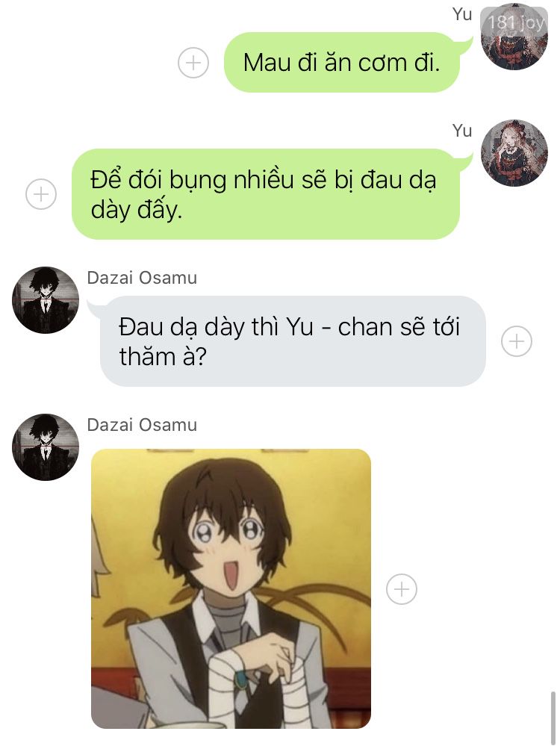
Task: Open the smiling Dazai anime picture
Action: click(231, 588)
